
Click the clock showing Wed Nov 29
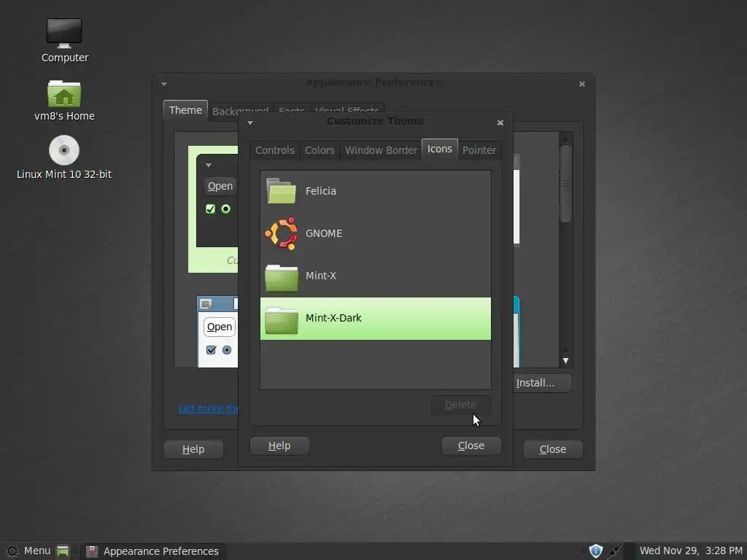coord(691,551)
